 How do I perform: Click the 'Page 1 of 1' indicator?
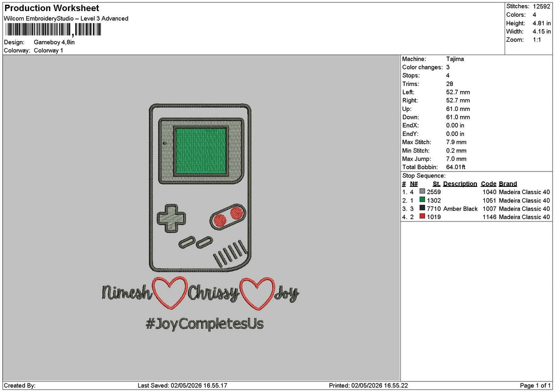point(536,386)
